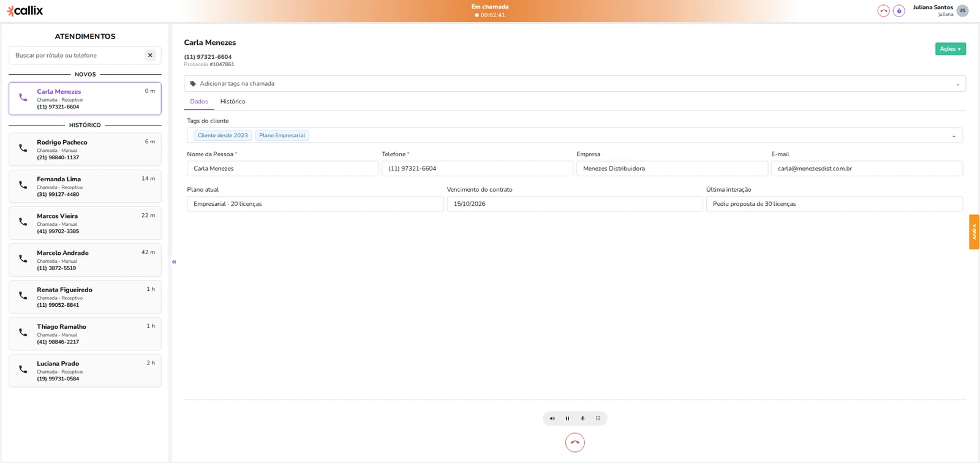Image resolution: width=980 pixels, height=463 pixels.
Task: Mute the microphone in call controls
Action: 582,418
